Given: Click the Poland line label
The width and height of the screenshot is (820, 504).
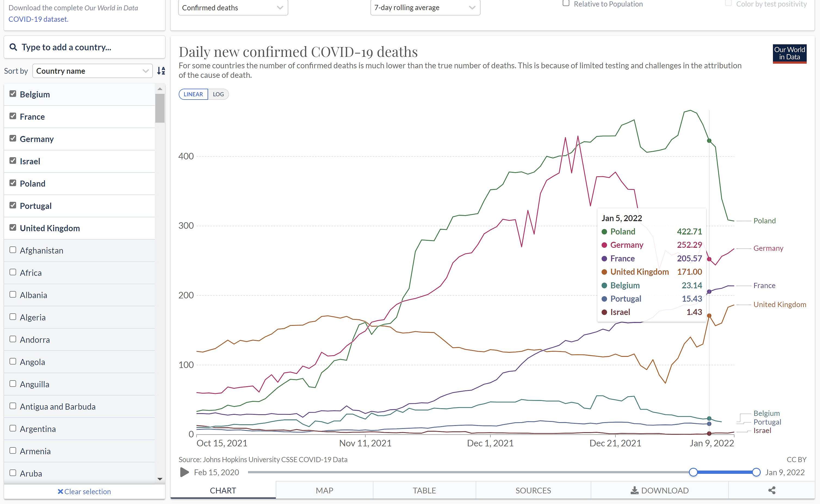Looking at the screenshot, I should pos(764,221).
